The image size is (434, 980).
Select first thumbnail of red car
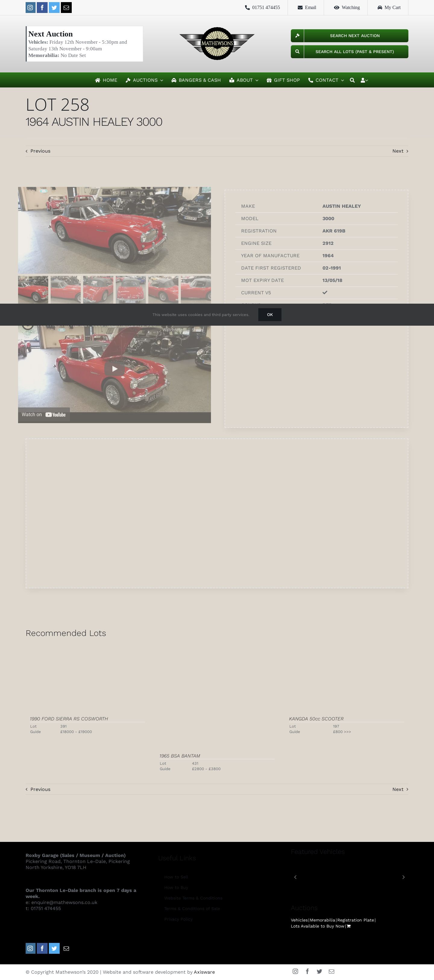tap(33, 289)
